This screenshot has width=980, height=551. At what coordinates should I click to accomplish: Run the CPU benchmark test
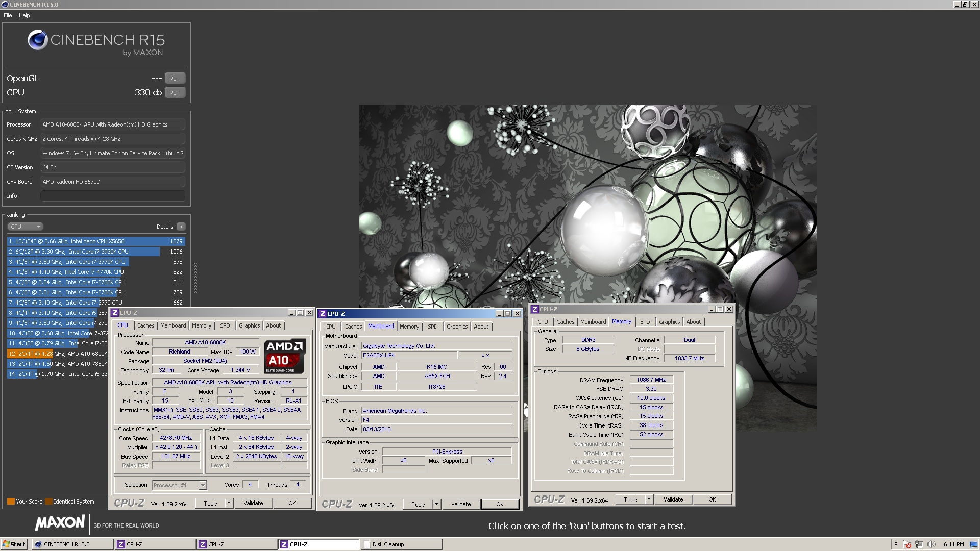coord(175,93)
